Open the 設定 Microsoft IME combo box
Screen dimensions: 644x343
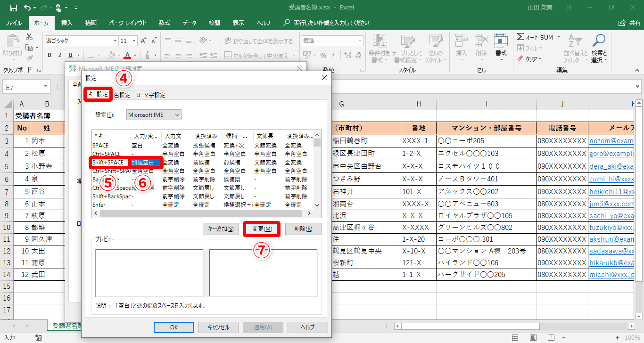(x=154, y=114)
